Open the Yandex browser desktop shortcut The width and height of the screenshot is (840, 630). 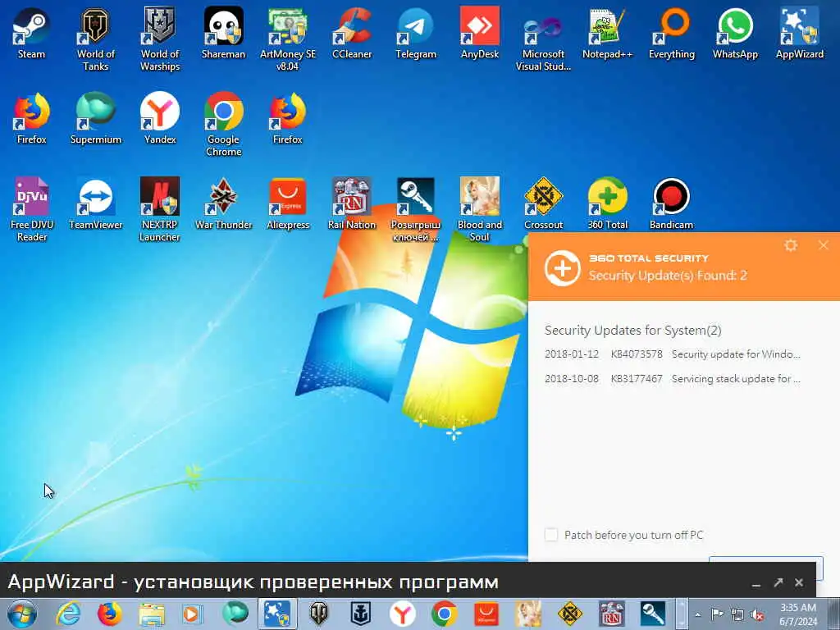160,118
